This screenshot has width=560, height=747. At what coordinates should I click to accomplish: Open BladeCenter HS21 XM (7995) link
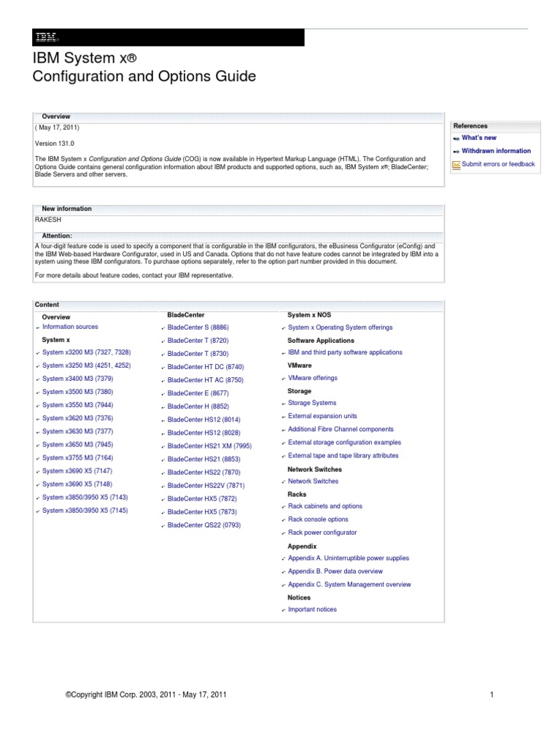209,446
